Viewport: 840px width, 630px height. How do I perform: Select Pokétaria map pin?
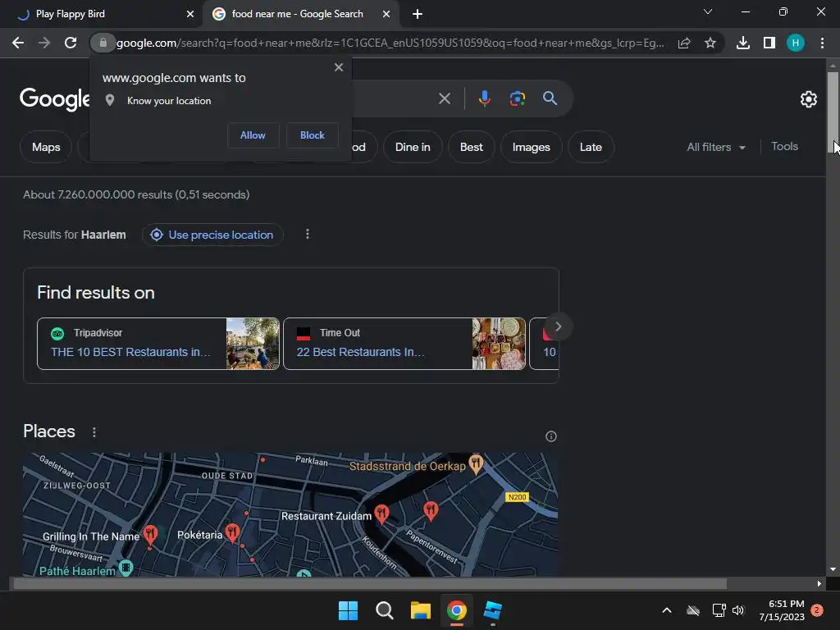click(232, 533)
